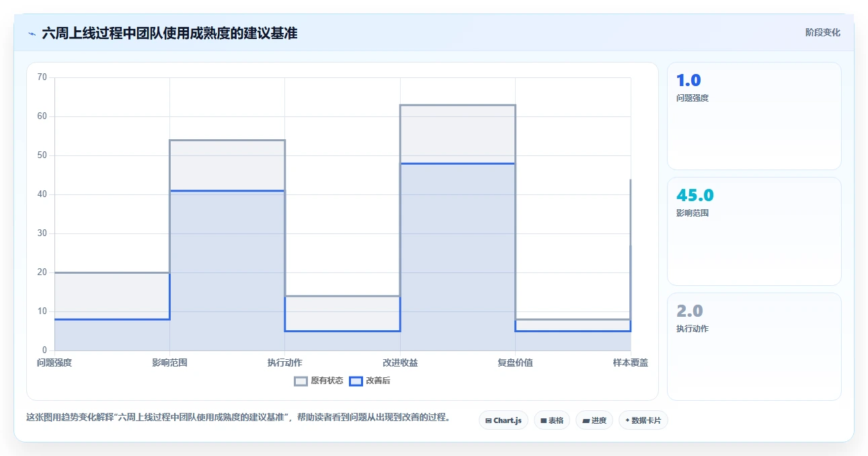Toggle the 原有状态 legend item
Viewport: 868px width, 456px height.
click(319, 381)
